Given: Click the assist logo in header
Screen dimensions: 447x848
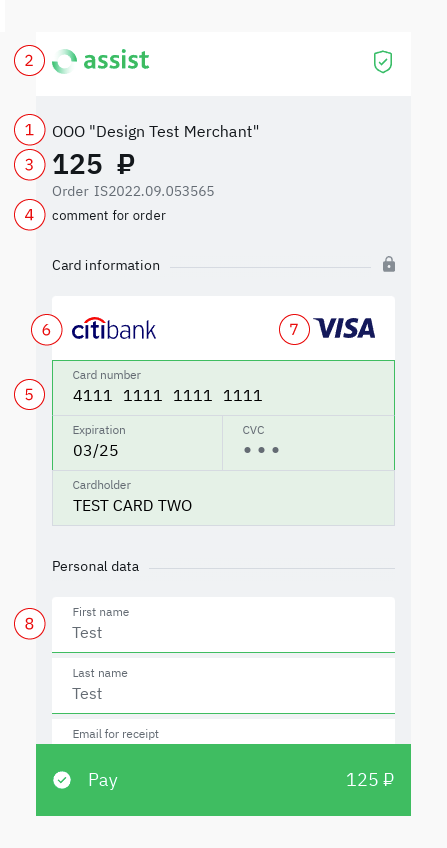Looking at the screenshot, I should (x=101, y=61).
